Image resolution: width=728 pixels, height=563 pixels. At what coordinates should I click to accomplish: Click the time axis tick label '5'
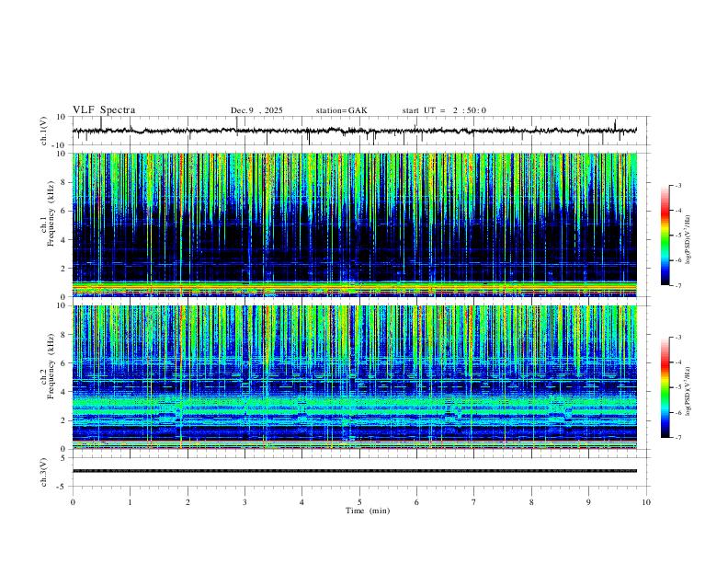coord(359,502)
